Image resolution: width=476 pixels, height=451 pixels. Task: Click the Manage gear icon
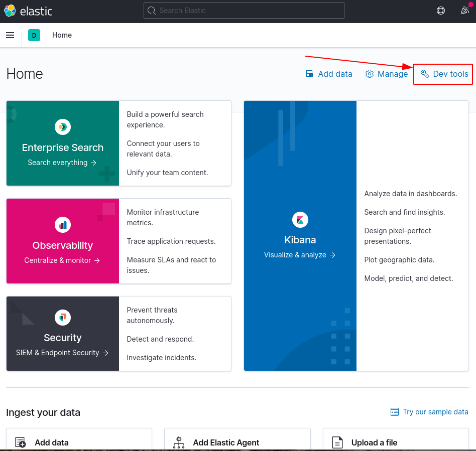(370, 74)
